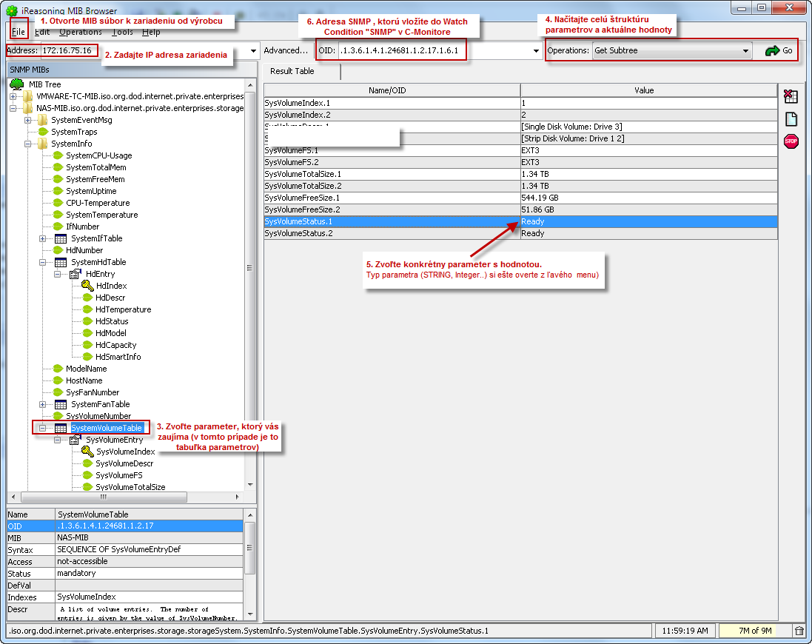The width and height of the screenshot is (812, 644).
Task: Click the 7M of 9M memory indicator
Action: pos(755,631)
